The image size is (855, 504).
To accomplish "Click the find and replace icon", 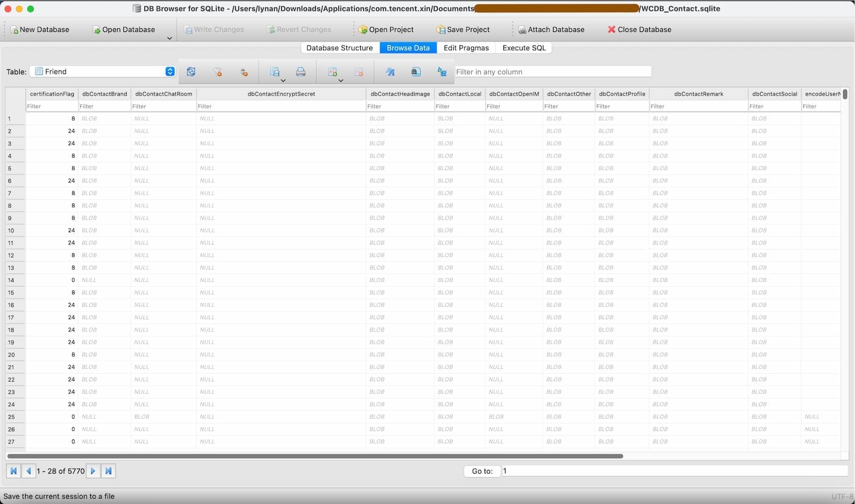I will [x=442, y=72].
